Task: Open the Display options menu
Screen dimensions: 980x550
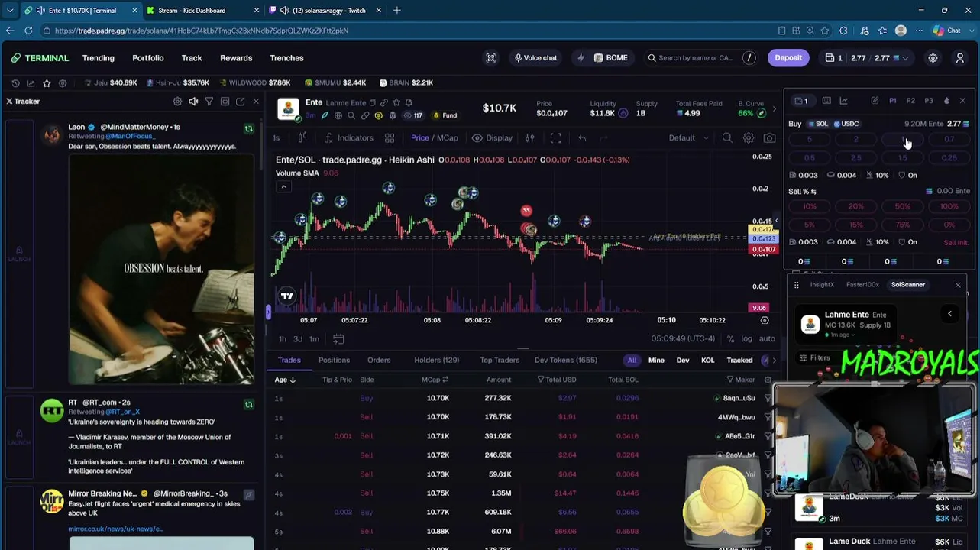Action: pos(492,138)
